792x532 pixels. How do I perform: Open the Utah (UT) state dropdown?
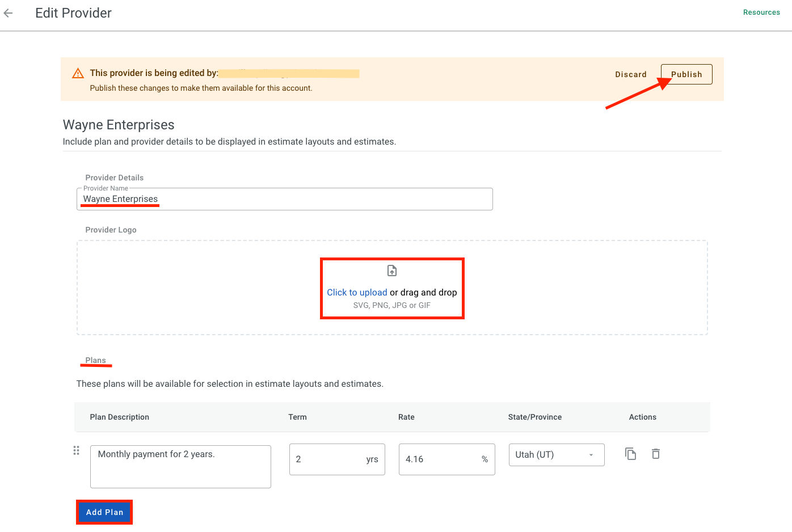point(557,455)
